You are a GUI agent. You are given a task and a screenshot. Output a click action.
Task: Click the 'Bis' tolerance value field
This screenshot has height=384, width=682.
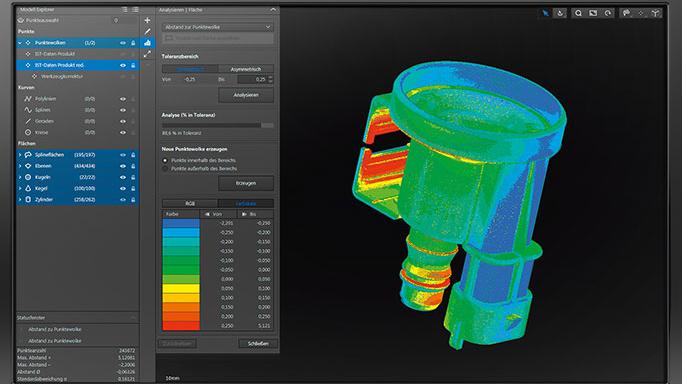tap(253, 80)
